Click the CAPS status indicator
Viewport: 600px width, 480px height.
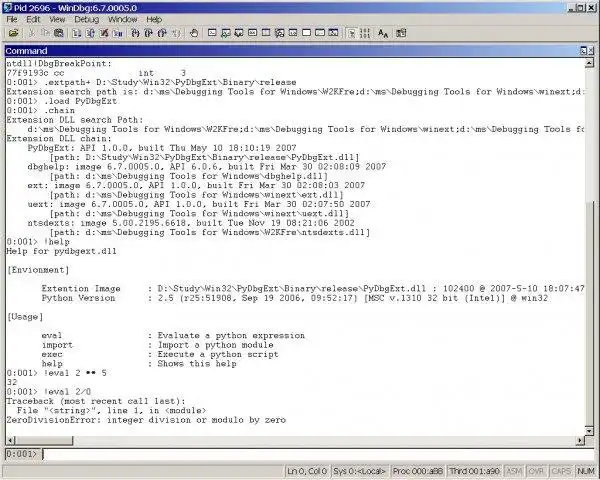(561, 471)
